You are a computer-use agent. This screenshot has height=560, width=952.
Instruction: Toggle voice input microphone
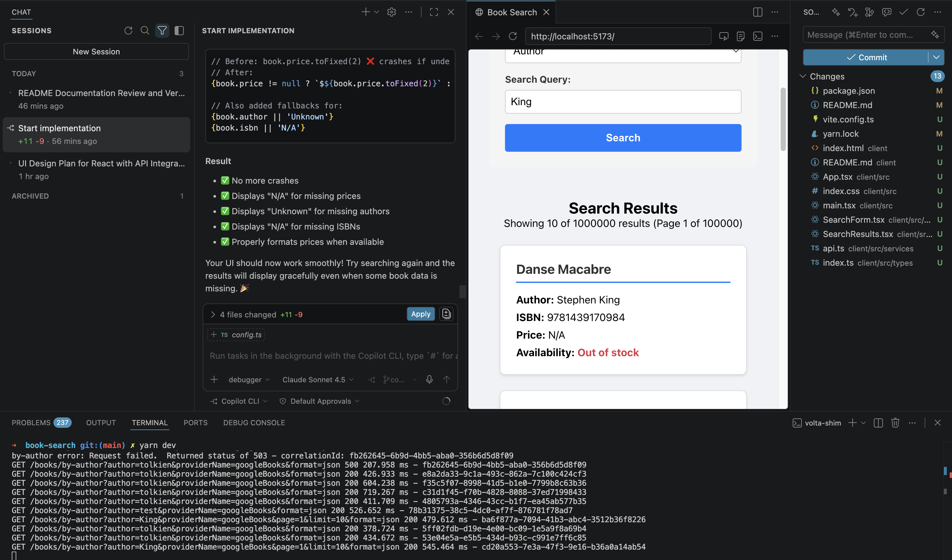coord(429,380)
